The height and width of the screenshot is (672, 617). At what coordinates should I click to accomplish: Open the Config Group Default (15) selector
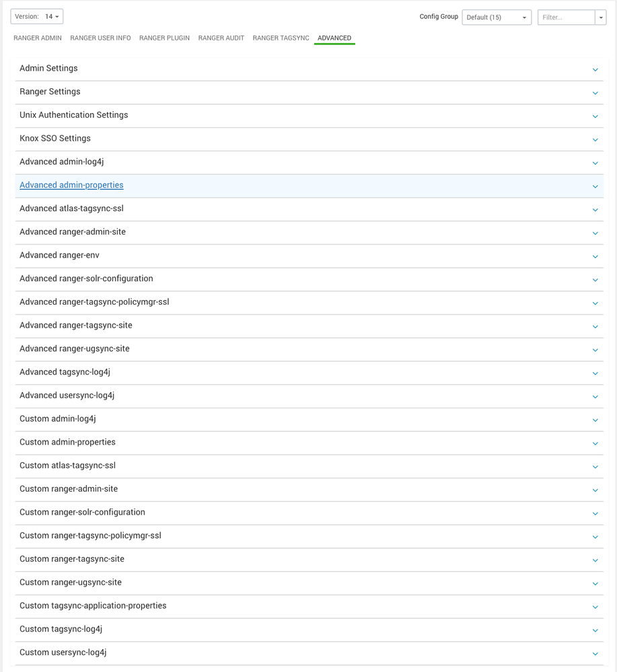(496, 17)
